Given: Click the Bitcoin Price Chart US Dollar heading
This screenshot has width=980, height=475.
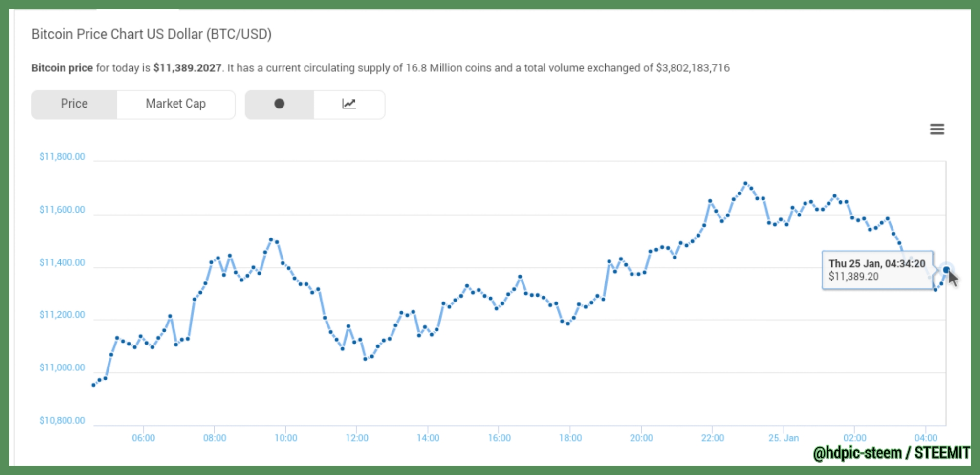Looking at the screenshot, I should 152,34.
